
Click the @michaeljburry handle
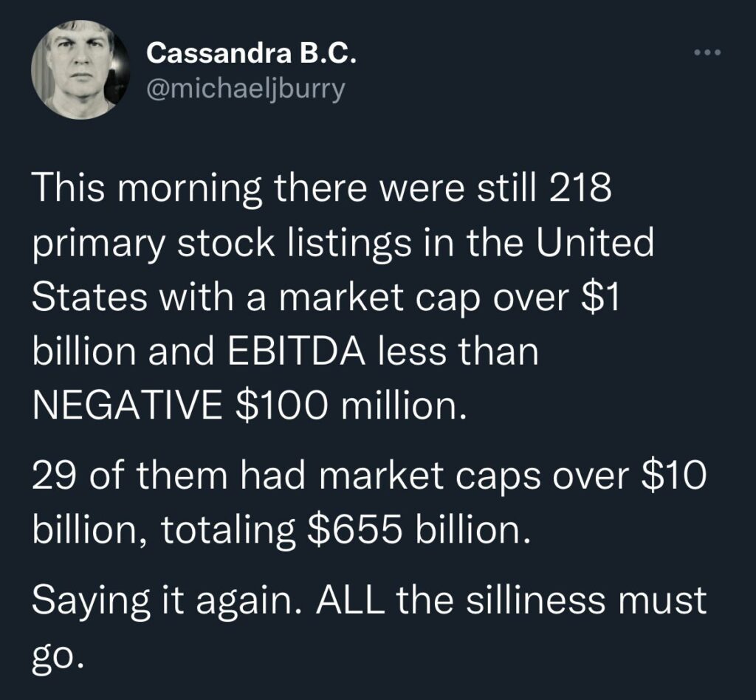coord(246,89)
